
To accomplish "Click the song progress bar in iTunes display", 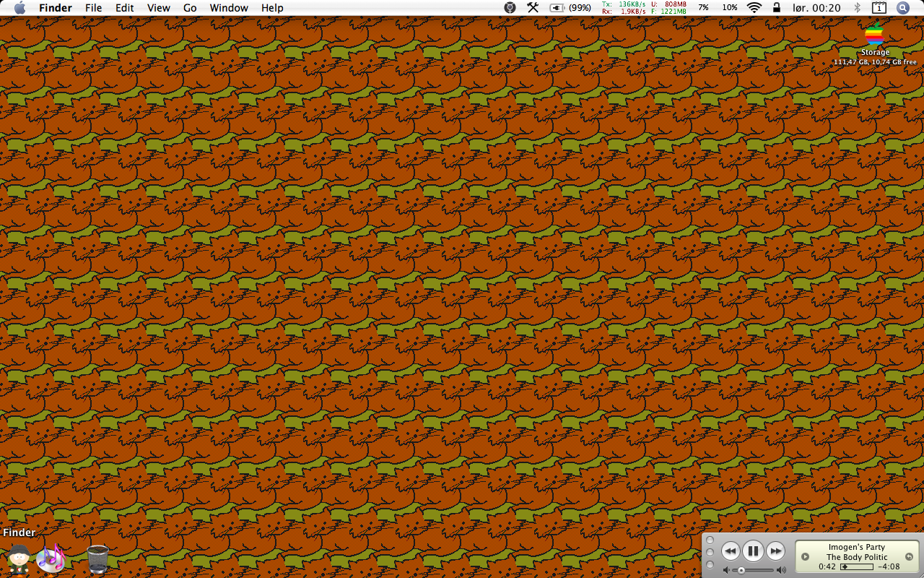I will [x=856, y=566].
